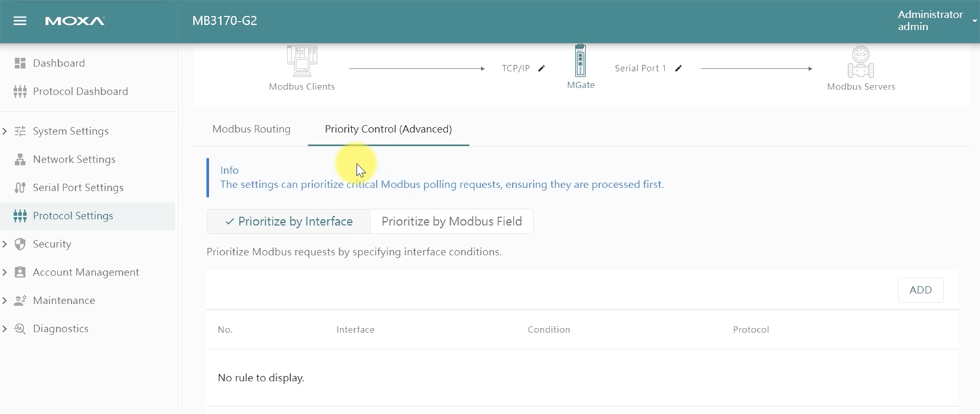
Task: Click the Modbus Servers meter icon
Action: pyautogui.click(x=860, y=63)
